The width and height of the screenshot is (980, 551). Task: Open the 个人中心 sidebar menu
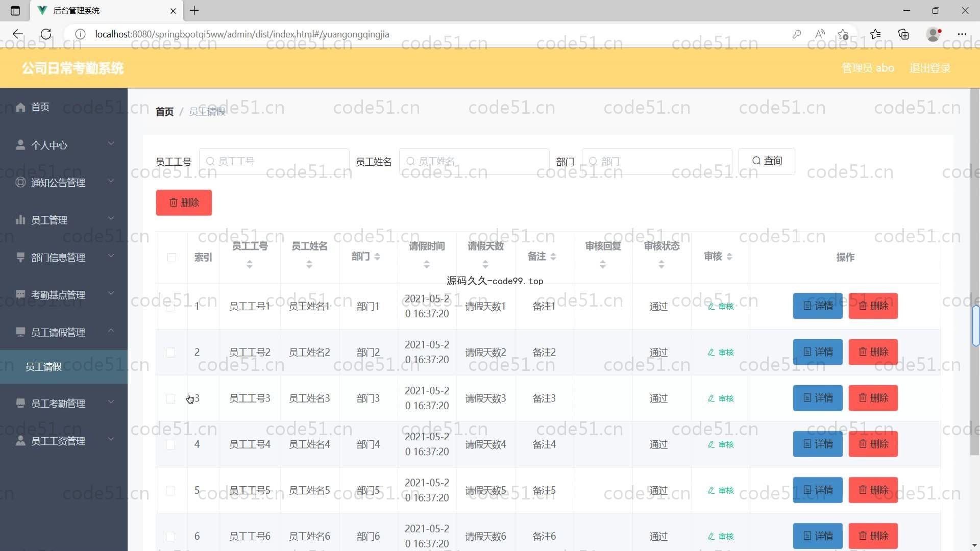pos(64,145)
